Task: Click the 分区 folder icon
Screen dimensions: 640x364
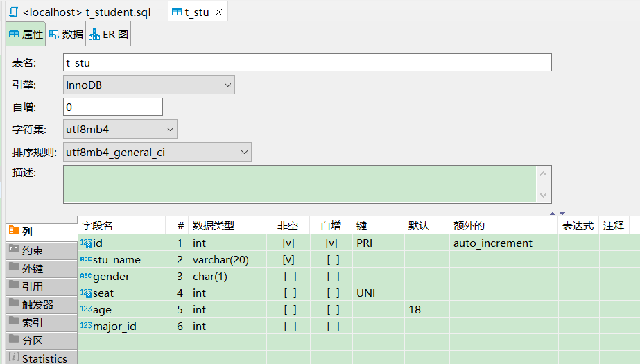Action: [x=14, y=338]
